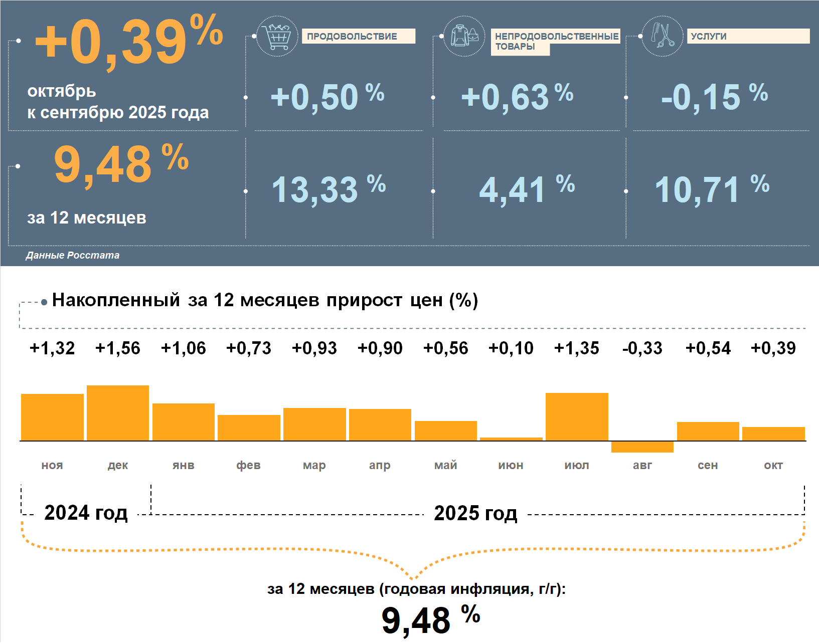Click the December bar in the chart
This screenshot has height=644, width=819.
[118, 413]
